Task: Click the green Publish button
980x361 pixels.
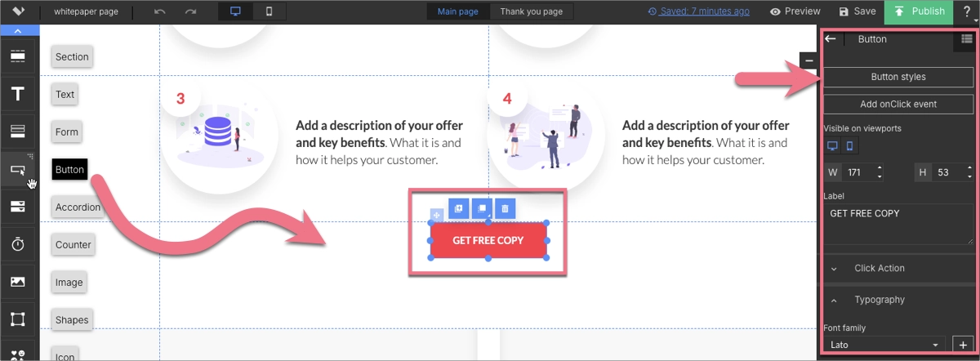Action: 918,11
